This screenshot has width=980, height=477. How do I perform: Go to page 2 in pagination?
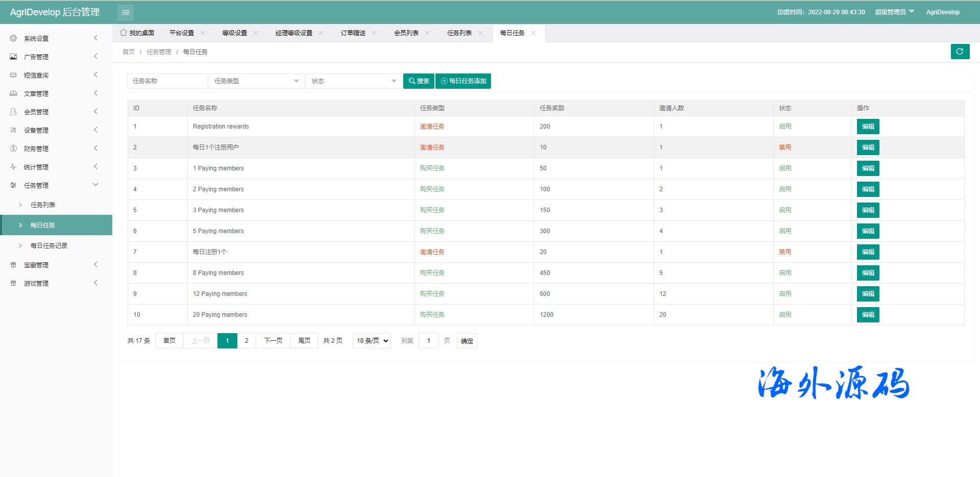point(247,341)
